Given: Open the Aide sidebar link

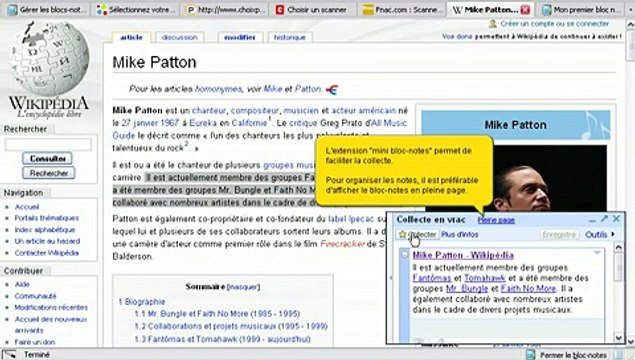Looking at the screenshot, I should pyautogui.click(x=22, y=284).
